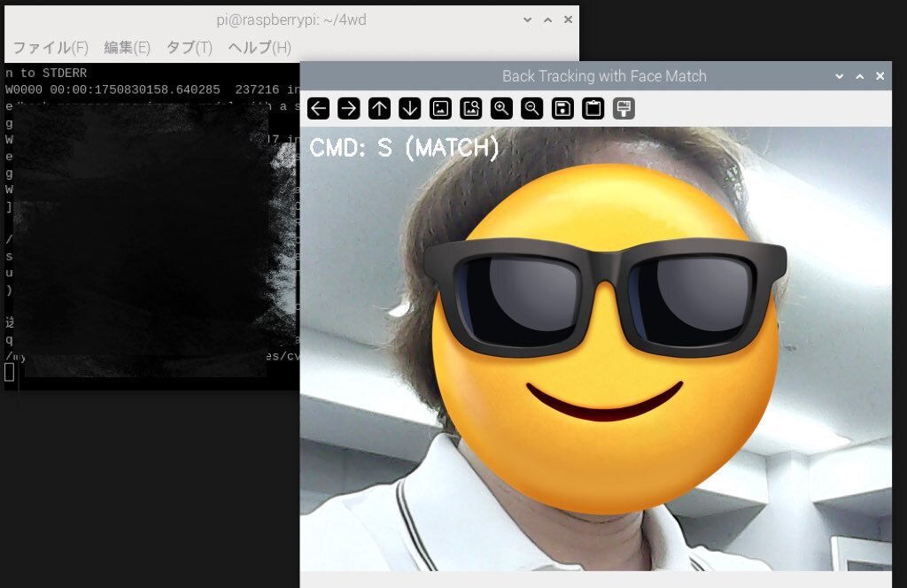Viewport: 907px width, 588px height.
Task: Open the ヘルプ(H) menu in terminal
Action: tap(260, 48)
